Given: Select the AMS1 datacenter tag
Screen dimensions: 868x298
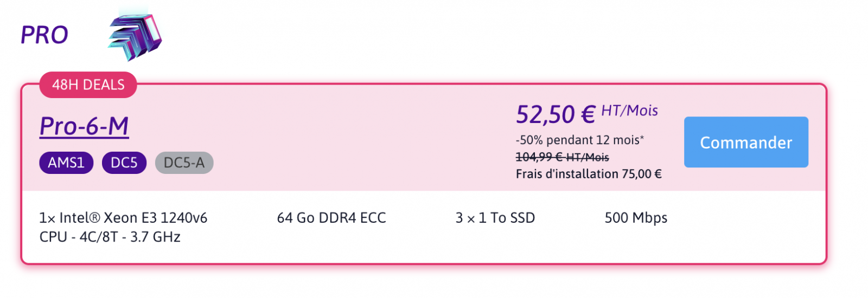Looking at the screenshot, I should click(x=66, y=163).
